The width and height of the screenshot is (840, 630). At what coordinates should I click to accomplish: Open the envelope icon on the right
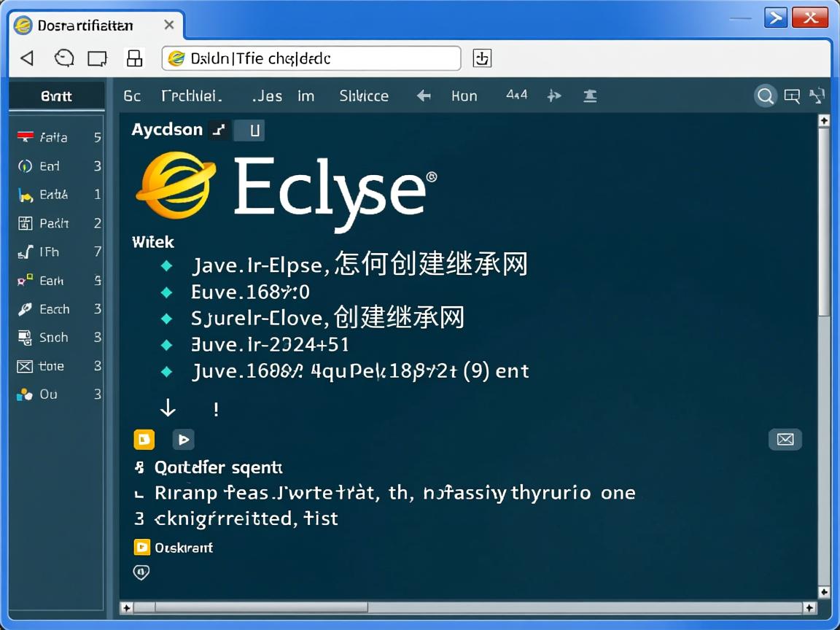coord(785,439)
